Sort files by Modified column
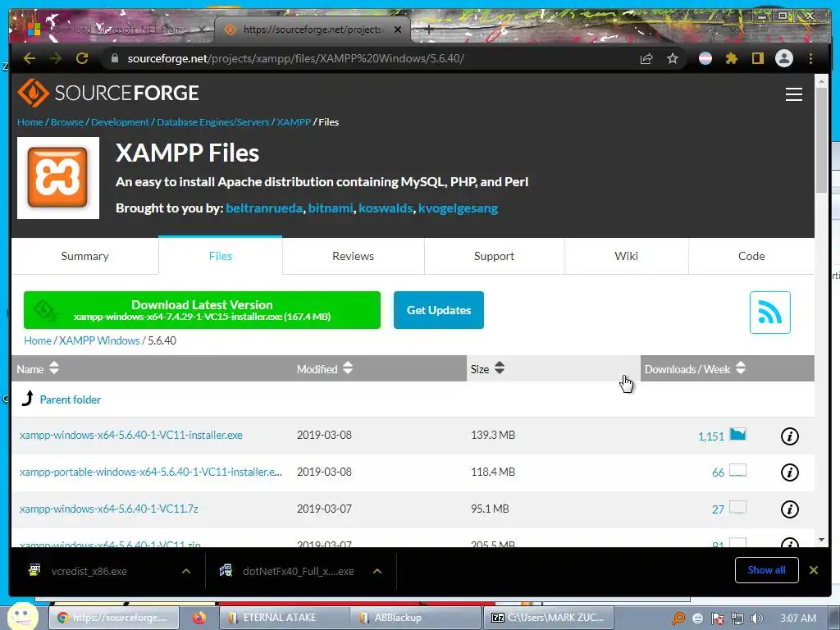 coord(325,368)
